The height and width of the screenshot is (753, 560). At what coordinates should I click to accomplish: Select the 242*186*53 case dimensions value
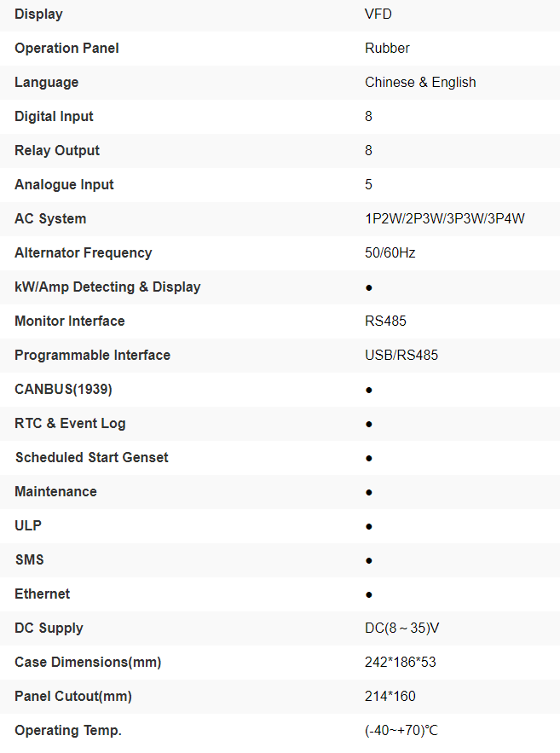(x=401, y=662)
